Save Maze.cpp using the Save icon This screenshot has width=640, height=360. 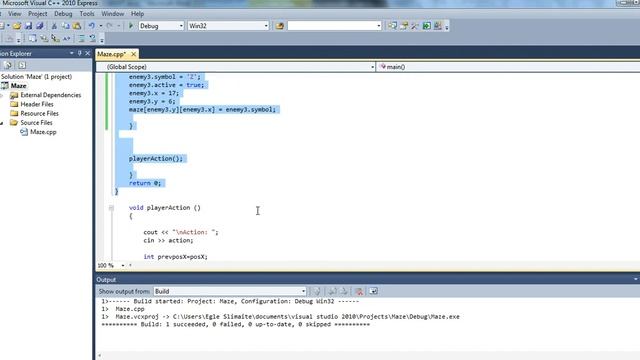click(28, 26)
